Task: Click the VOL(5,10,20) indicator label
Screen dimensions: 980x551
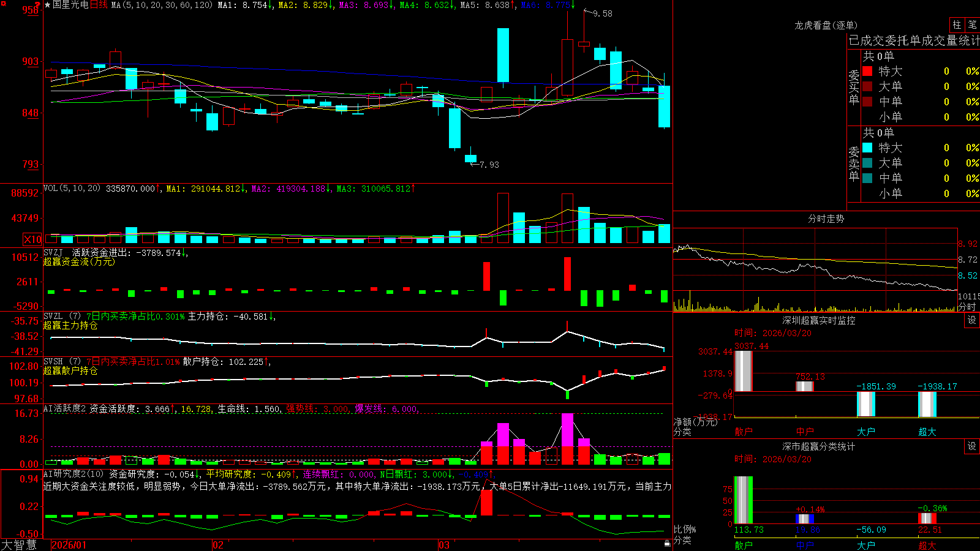Action: [72, 188]
